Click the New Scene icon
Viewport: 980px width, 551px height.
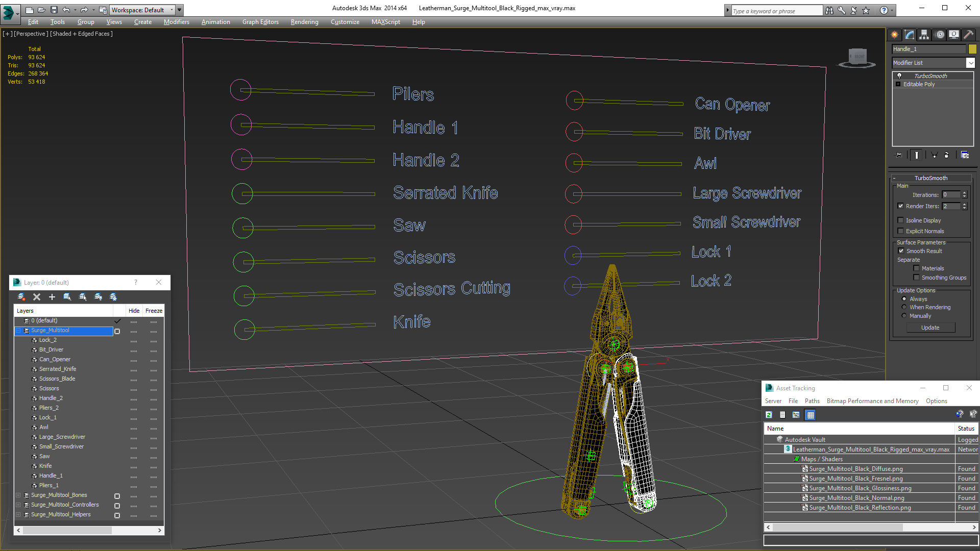click(x=30, y=10)
